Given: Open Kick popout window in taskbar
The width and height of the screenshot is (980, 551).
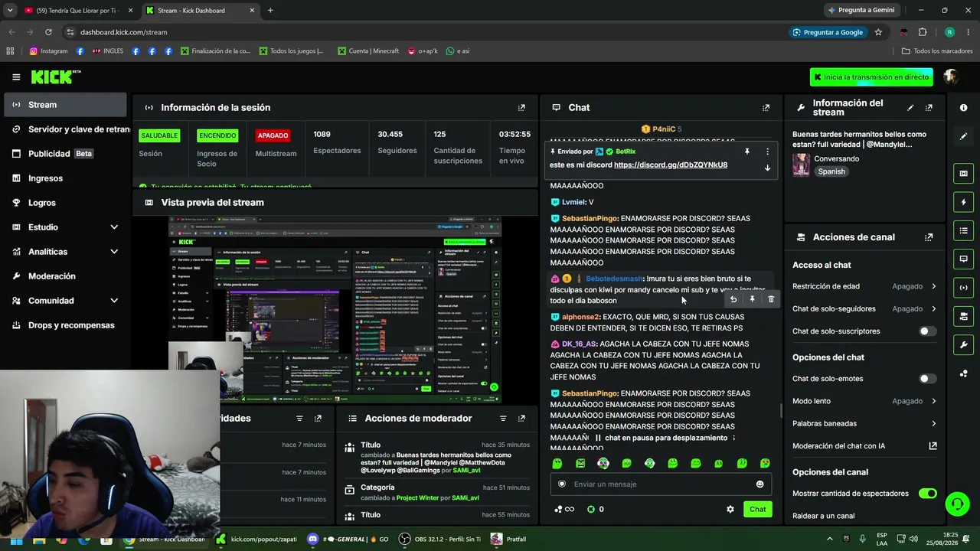Looking at the screenshot, I should pos(256,539).
